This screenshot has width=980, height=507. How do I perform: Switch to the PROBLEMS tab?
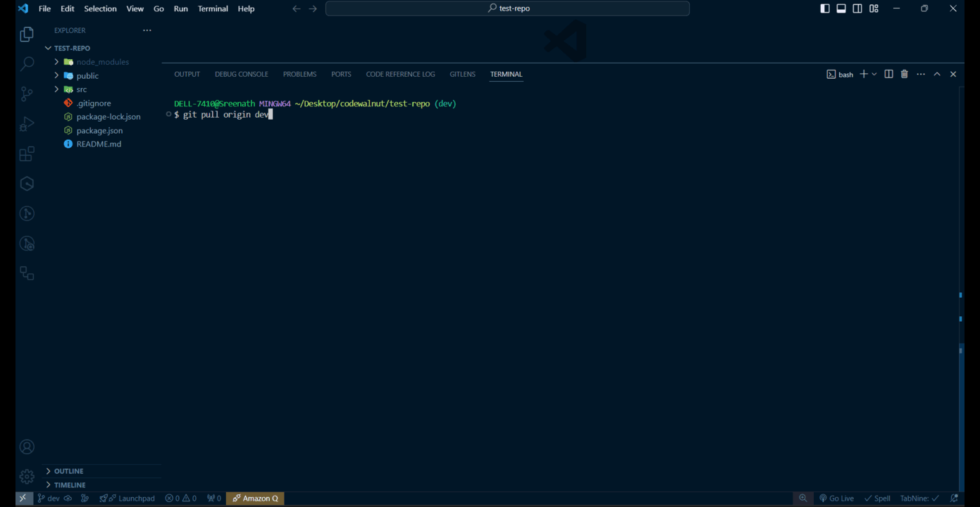pyautogui.click(x=299, y=74)
